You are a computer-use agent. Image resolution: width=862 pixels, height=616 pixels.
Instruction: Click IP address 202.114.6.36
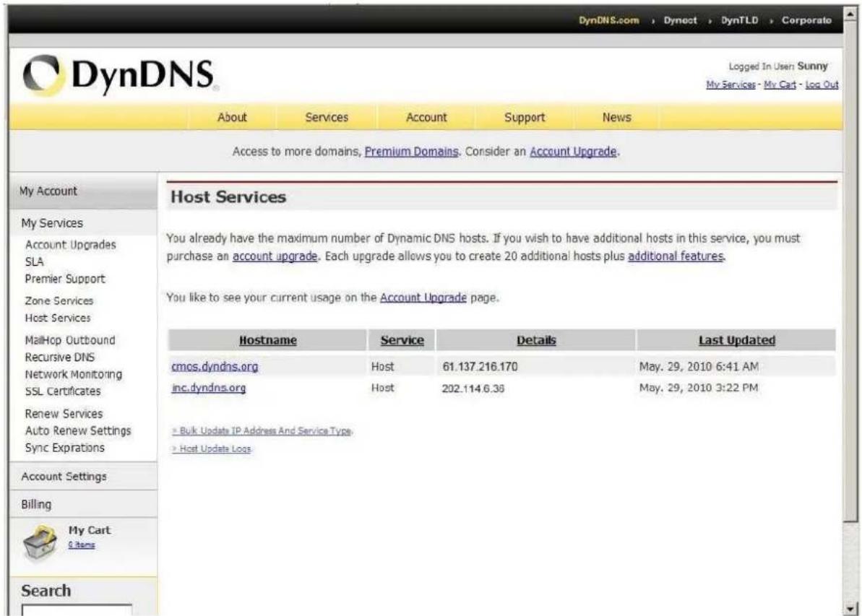[x=473, y=389]
